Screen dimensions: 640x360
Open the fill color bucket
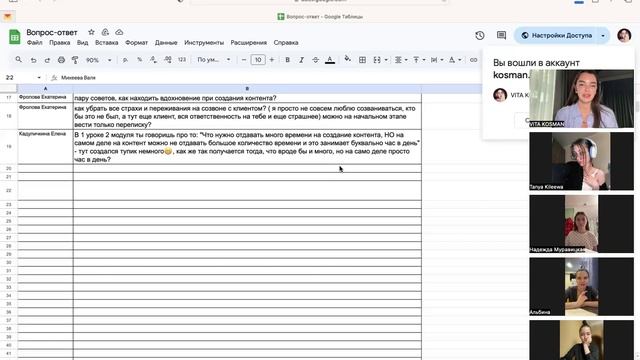(347, 59)
